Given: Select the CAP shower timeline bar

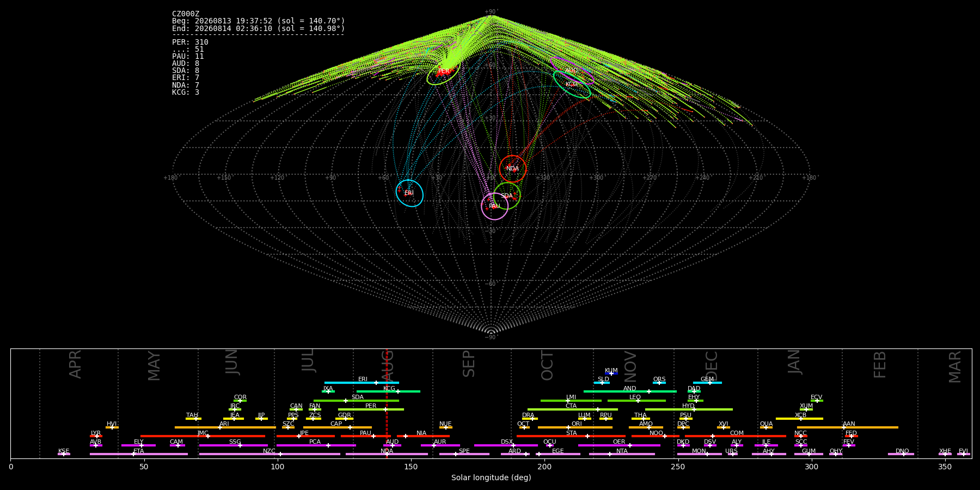Looking at the screenshot, I should click(338, 427).
